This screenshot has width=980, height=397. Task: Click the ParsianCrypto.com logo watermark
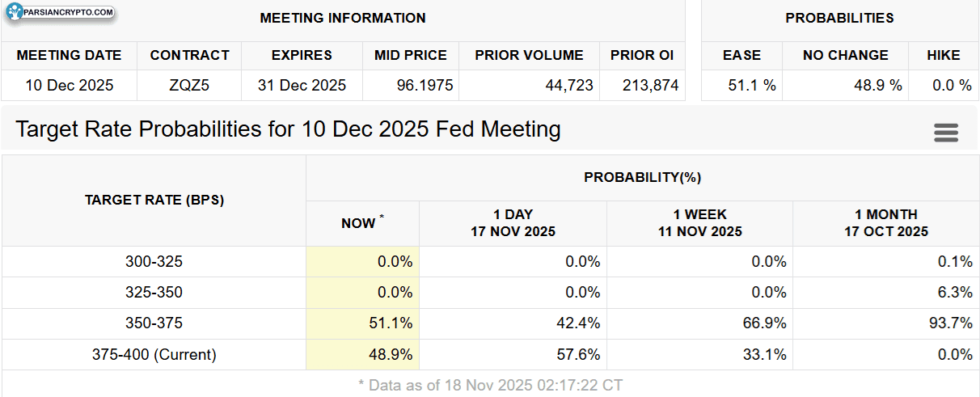pos(60,13)
